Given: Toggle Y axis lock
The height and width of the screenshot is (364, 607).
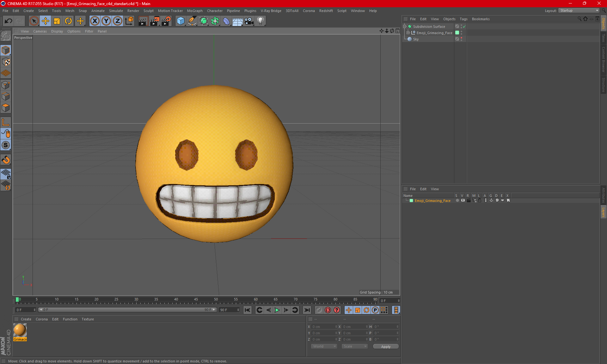Looking at the screenshot, I should (x=106, y=21).
